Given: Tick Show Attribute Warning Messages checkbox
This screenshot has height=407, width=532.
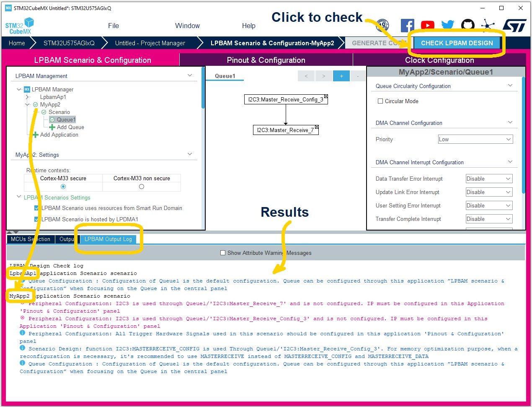Looking at the screenshot, I should [223, 253].
